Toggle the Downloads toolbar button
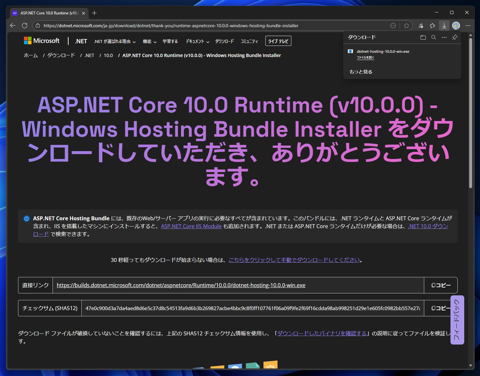The height and width of the screenshot is (376, 480). pos(444,26)
